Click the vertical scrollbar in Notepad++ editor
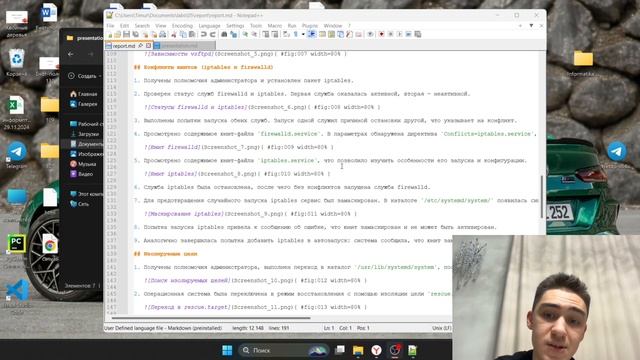640x360 pixels. (x=542, y=197)
